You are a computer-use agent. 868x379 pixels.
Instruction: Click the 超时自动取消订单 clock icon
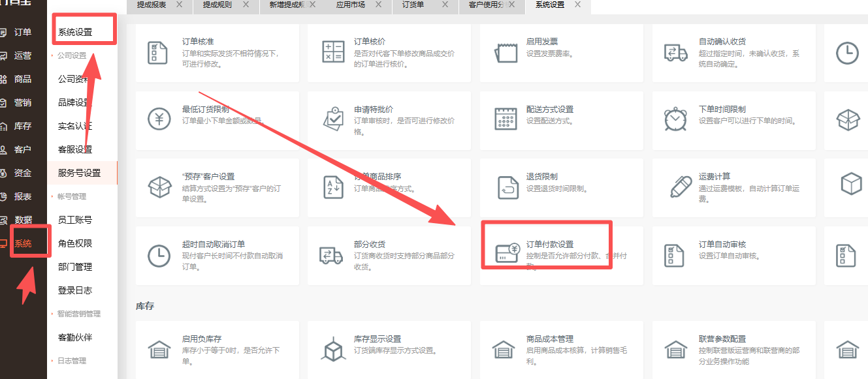pos(159,256)
